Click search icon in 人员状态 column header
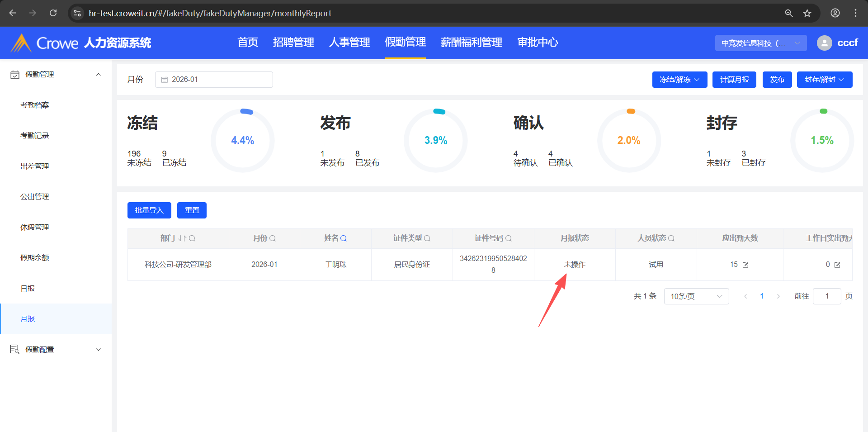The height and width of the screenshot is (432, 868). [x=671, y=238]
